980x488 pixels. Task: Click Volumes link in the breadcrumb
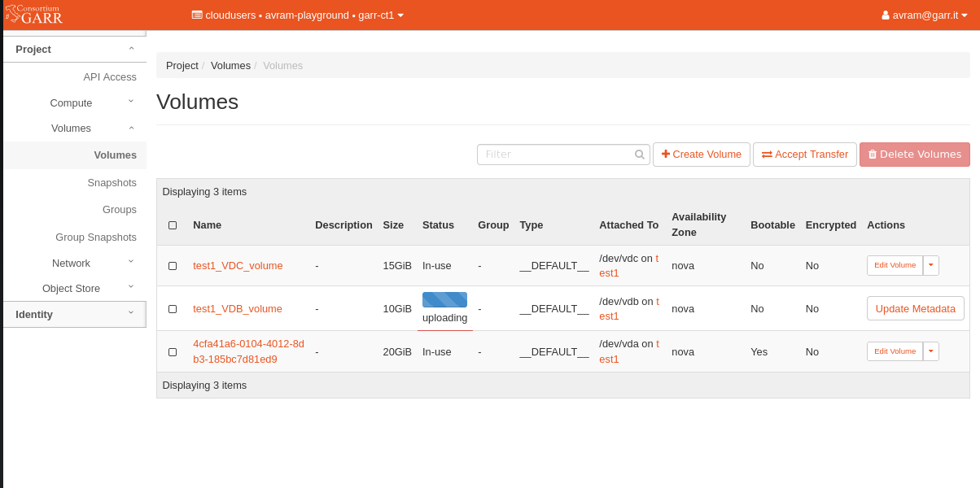[230, 66]
